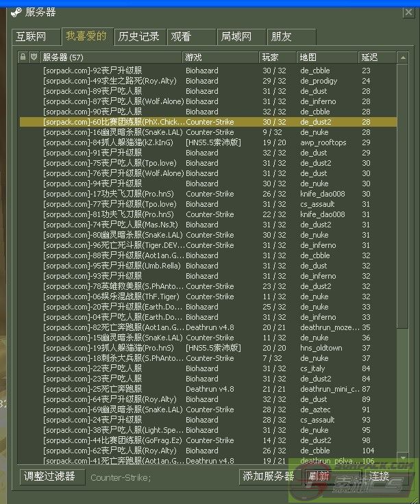Open the 历史记录 tab

pyautogui.click(x=138, y=37)
